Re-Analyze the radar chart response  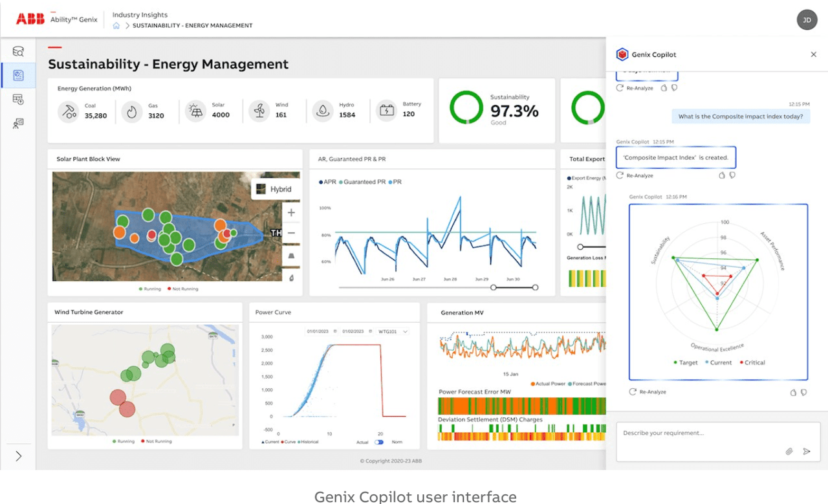tap(648, 392)
